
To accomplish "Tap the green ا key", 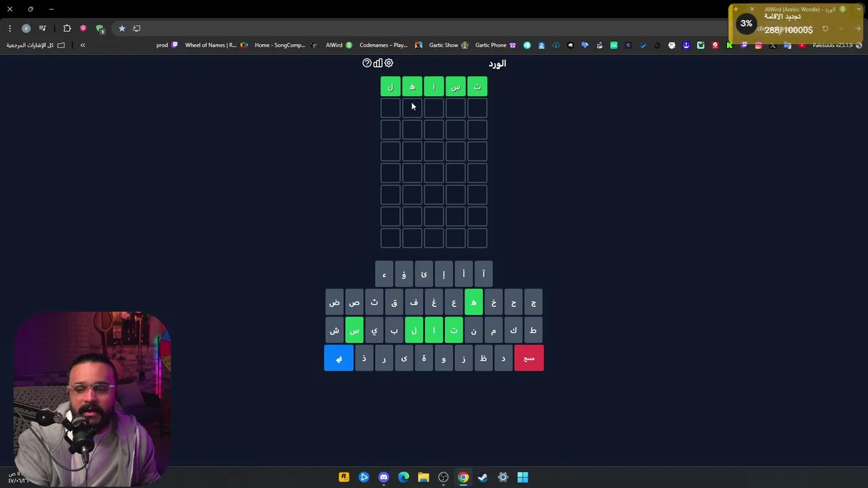I will pyautogui.click(x=434, y=330).
